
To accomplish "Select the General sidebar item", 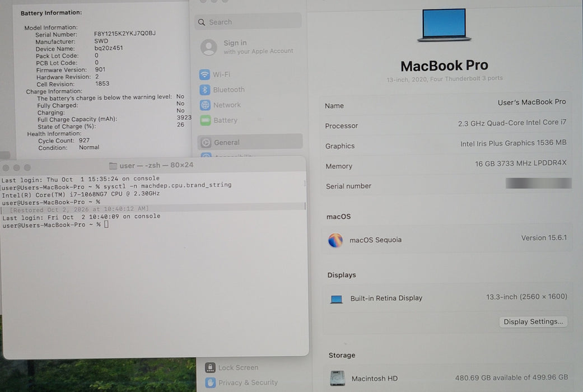I will (x=250, y=142).
